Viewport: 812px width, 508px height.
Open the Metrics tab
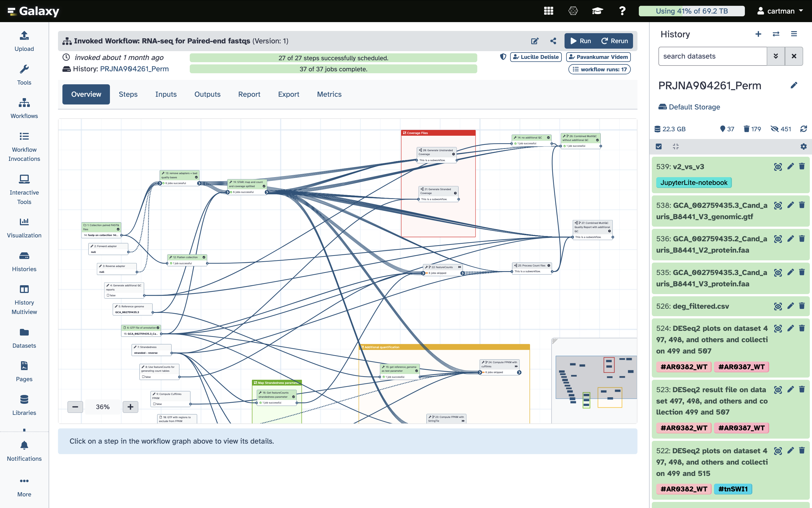329,95
